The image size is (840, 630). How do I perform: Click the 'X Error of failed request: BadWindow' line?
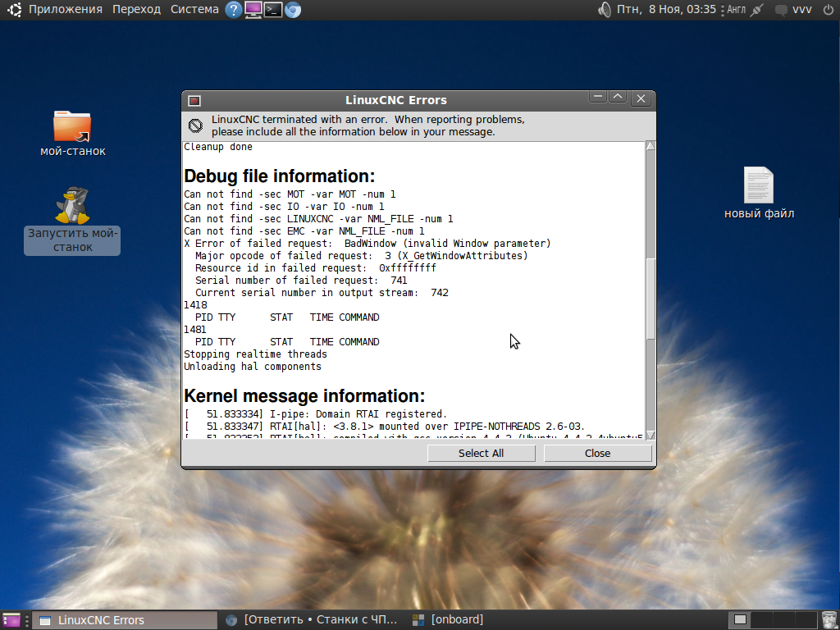click(367, 244)
